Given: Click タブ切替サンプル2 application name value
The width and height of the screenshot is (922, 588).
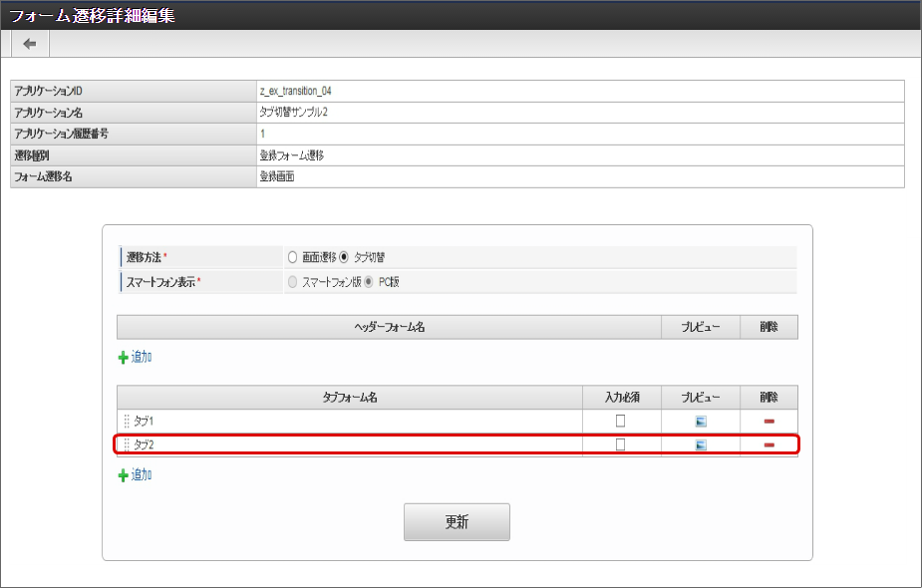Looking at the screenshot, I should click(x=294, y=113).
